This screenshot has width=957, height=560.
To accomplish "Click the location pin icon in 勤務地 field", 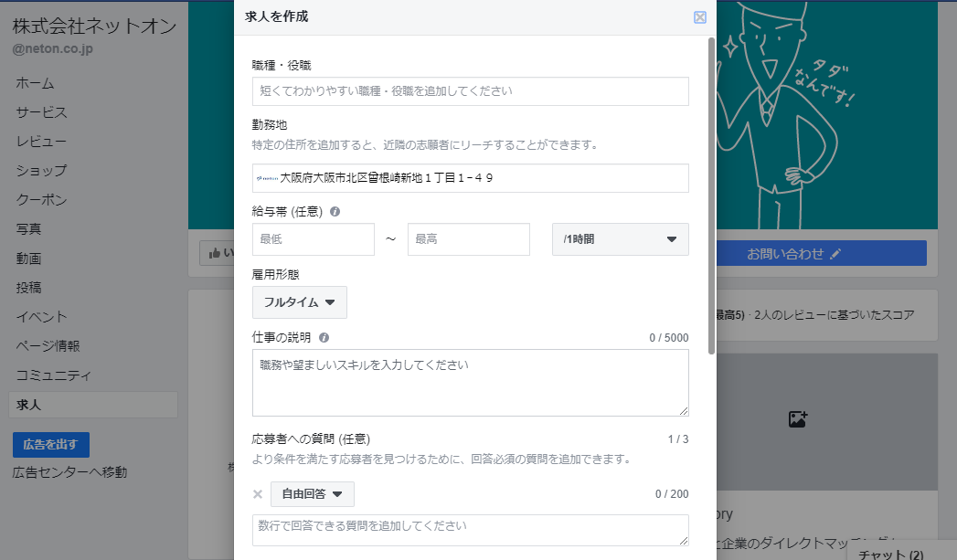I will (x=261, y=178).
